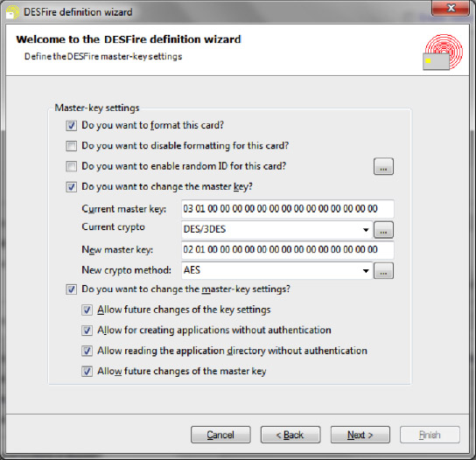Click the Next button

click(360, 435)
